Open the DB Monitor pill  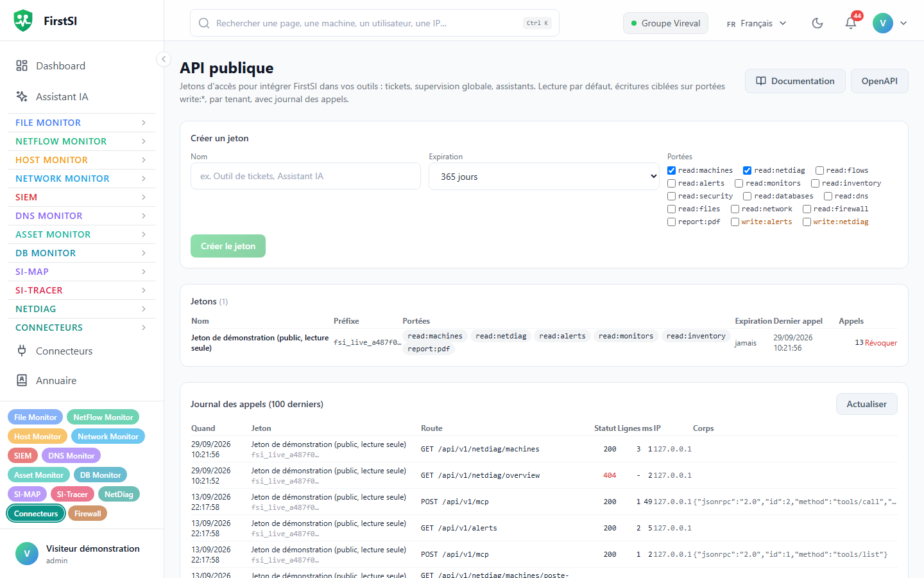pos(101,475)
